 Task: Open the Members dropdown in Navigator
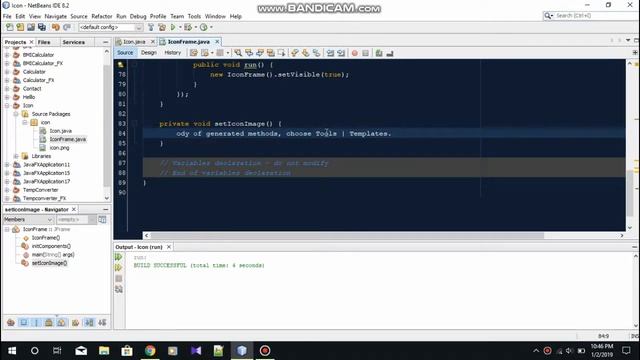[x=50, y=220]
